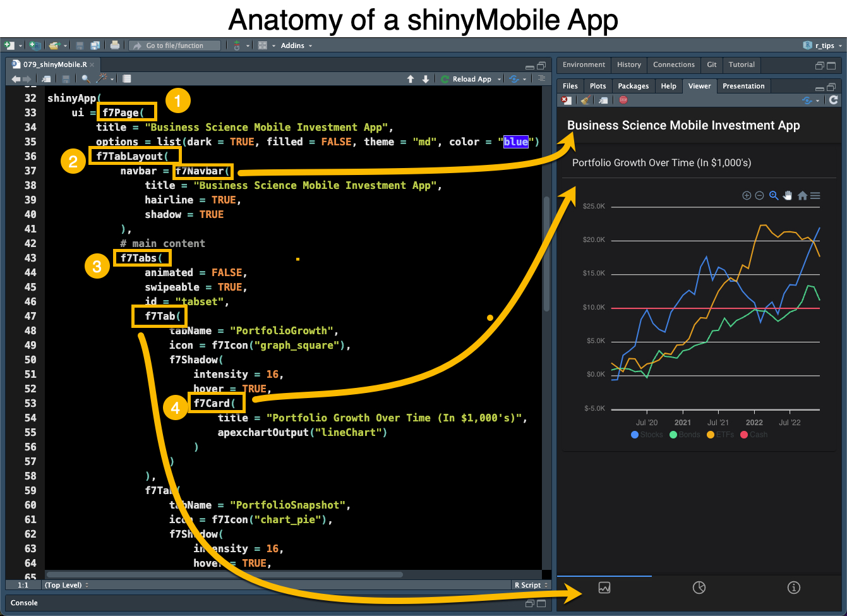Open the Tutorial tab
Viewport: 847px width, 616px height.
pyautogui.click(x=742, y=64)
